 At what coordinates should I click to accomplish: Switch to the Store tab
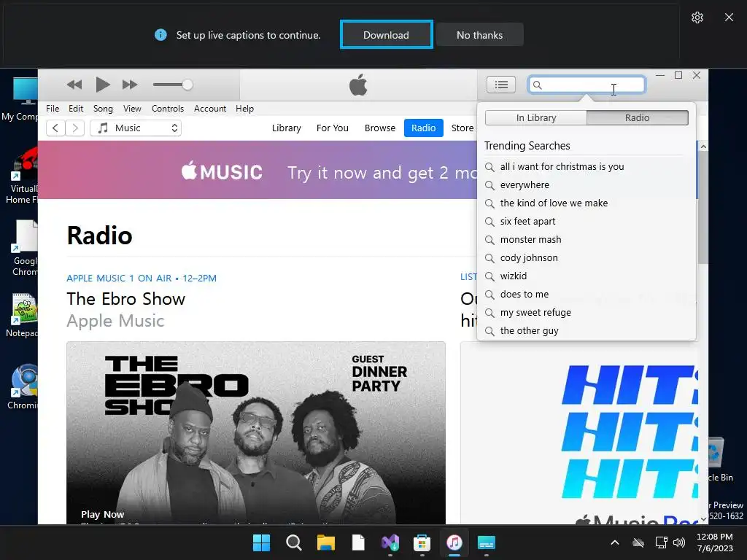point(462,128)
